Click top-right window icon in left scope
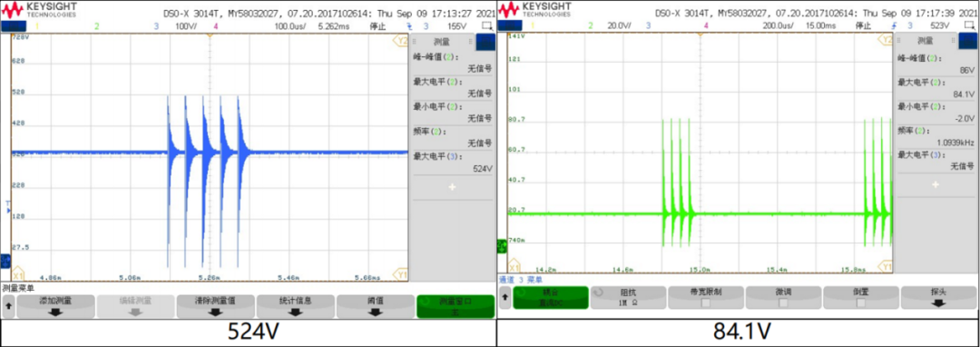This screenshot has height=347, width=980. pos(487,26)
